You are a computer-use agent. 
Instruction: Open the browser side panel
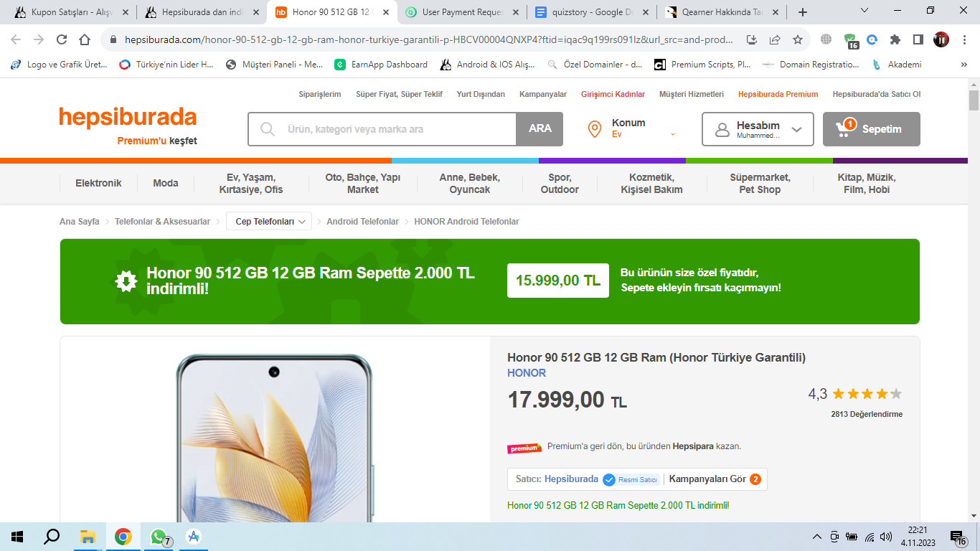918,40
